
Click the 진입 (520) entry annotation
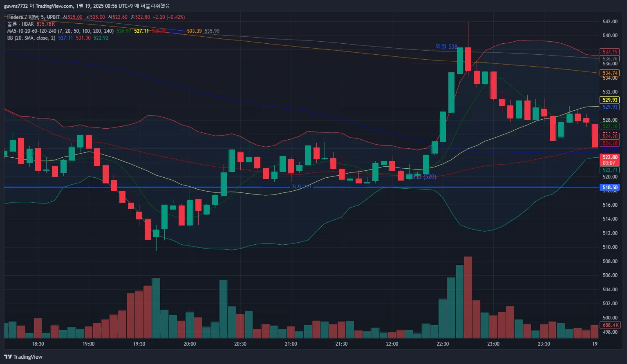click(423, 176)
